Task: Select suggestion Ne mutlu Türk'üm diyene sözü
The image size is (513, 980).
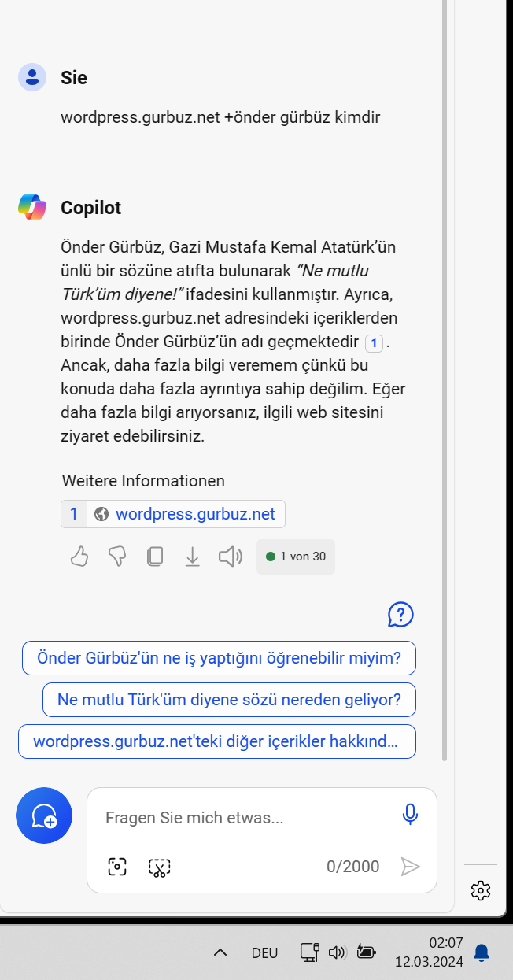Action: coord(229,700)
